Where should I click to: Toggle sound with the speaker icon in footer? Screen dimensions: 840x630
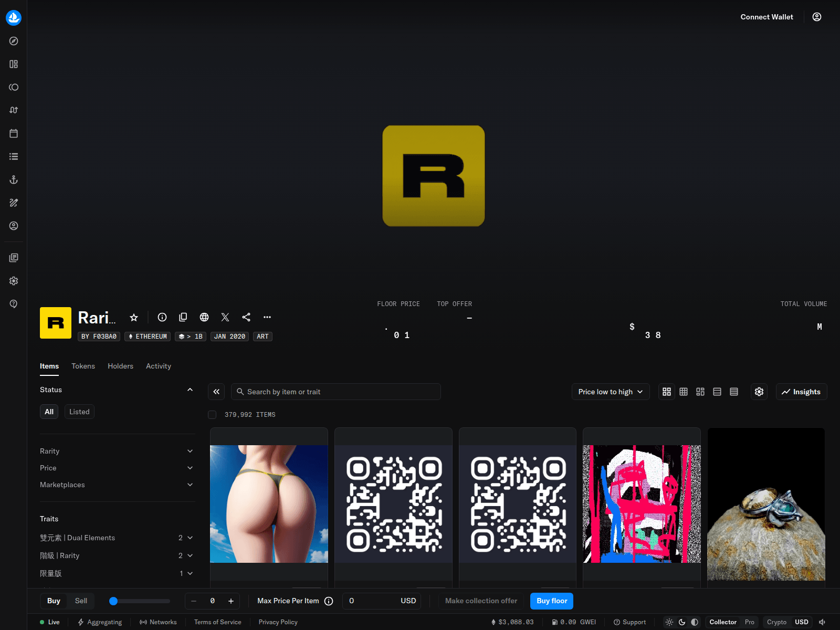[x=822, y=622]
